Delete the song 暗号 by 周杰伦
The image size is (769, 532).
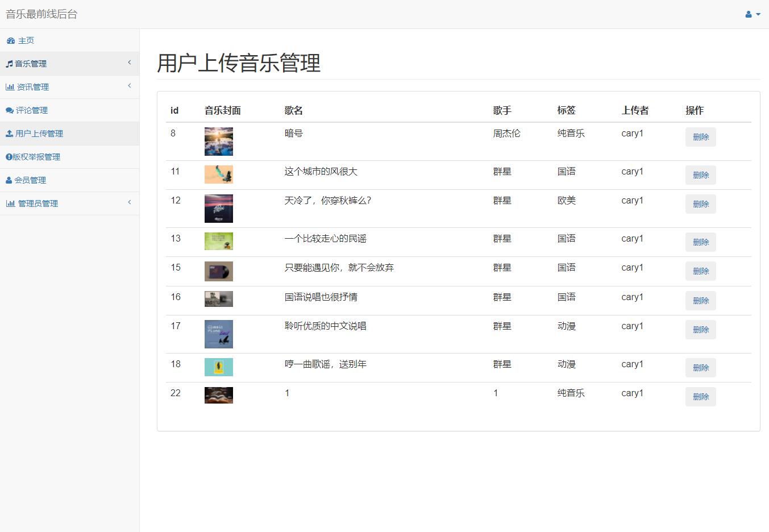(x=700, y=136)
